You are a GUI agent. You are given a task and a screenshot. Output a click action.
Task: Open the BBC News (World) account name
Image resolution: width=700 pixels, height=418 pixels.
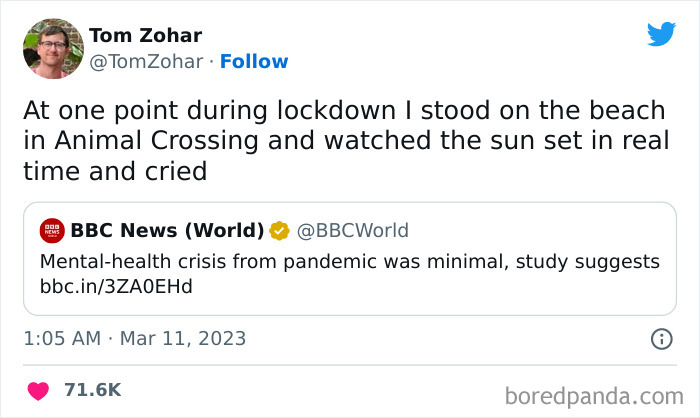[x=167, y=231]
